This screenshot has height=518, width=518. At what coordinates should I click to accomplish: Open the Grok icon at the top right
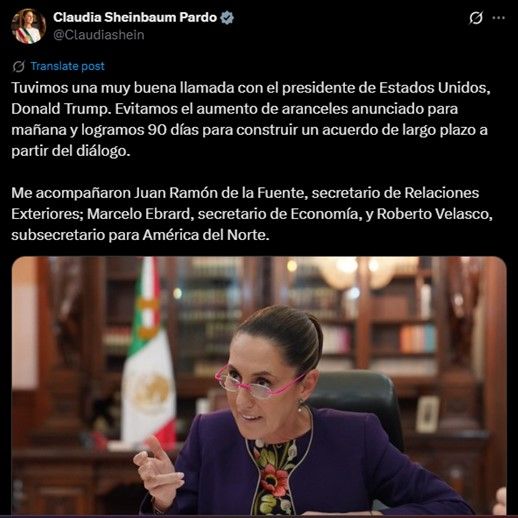coord(475,18)
